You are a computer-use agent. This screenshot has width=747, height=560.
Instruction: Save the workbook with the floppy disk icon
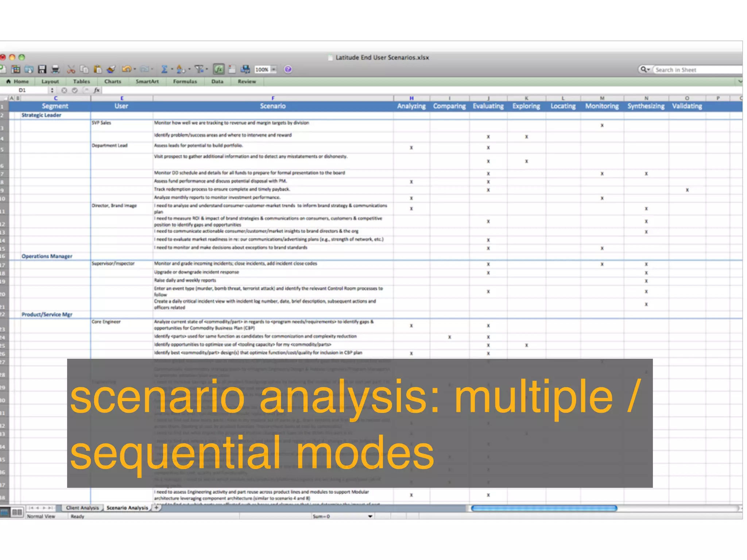[x=42, y=69]
